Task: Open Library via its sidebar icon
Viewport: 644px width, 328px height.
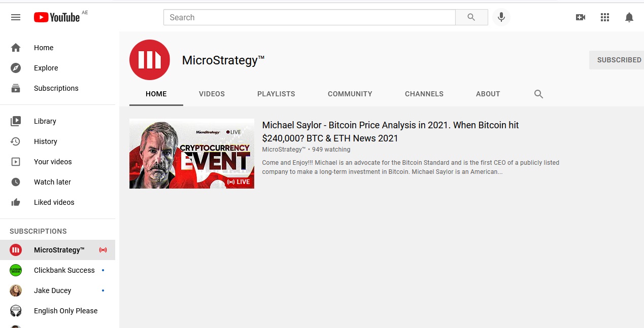Action: (16, 121)
